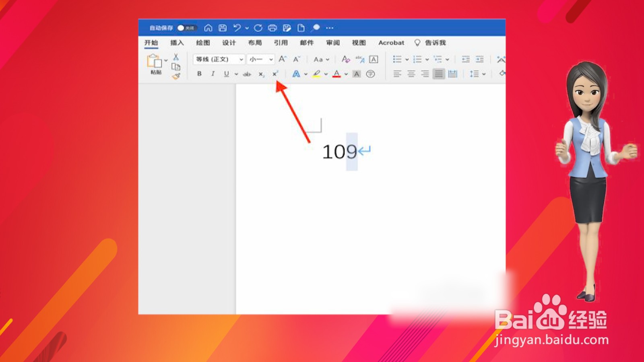Paste using the 粘贴 clipboard button
The image size is (644, 362).
click(155, 64)
